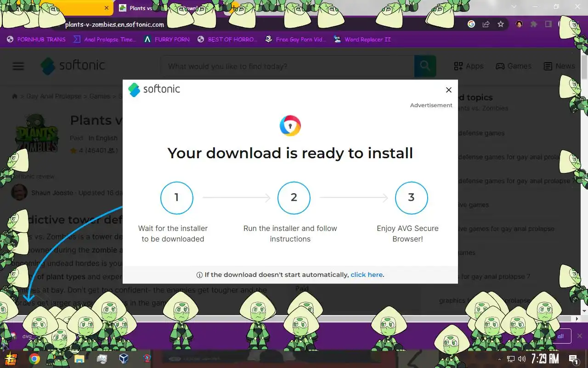Click 'Run the installer and follow instructions' text
This screenshot has width=588, height=368.
coord(290,234)
